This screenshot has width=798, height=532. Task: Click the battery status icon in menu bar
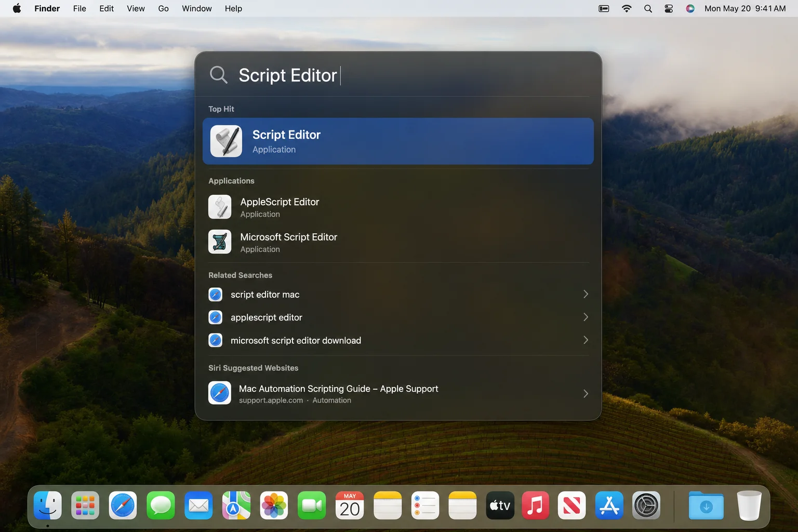[604, 8]
